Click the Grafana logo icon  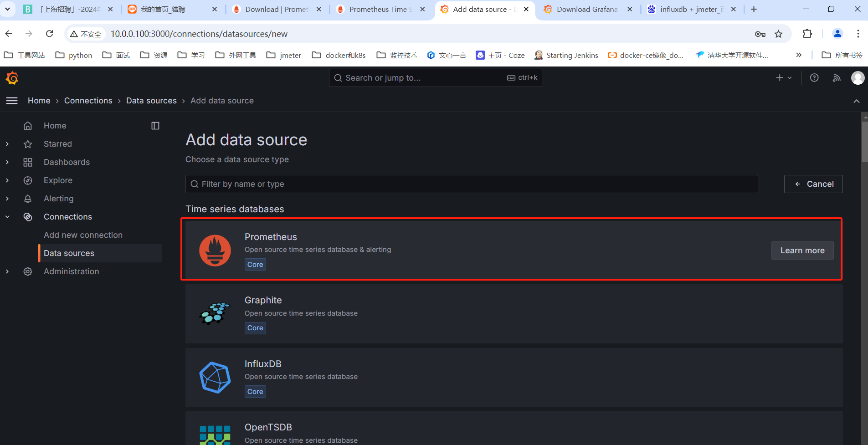[x=12, y=78]
